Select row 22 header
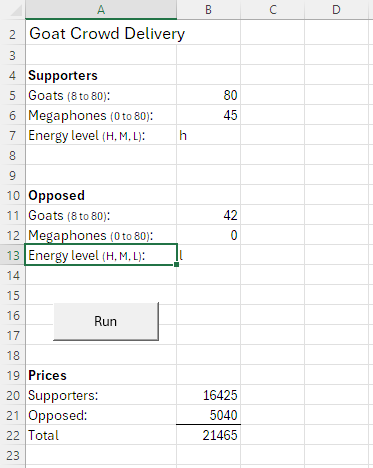This screenshot has width=373, height=468. pos(13,435)
